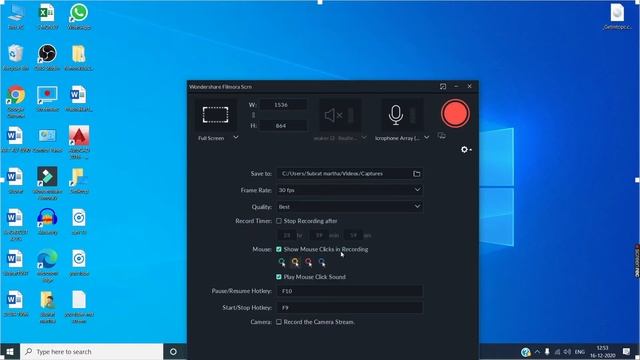This screenshot has height=360, width=640.
Task: Click the aspect ratio lock between W and H
Action: click(253, 115)
